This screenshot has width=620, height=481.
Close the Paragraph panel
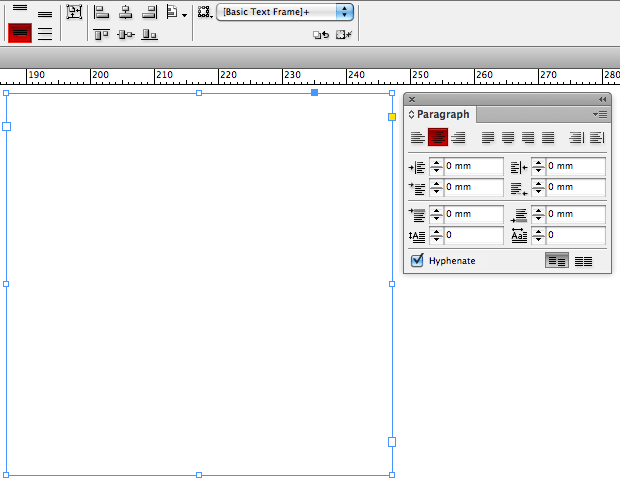(x=412, y=100)
